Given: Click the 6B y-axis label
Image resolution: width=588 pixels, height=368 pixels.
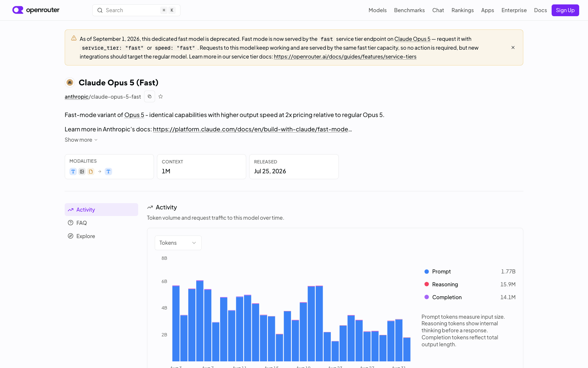Looking at the screenshot, I should click(164, 282).
